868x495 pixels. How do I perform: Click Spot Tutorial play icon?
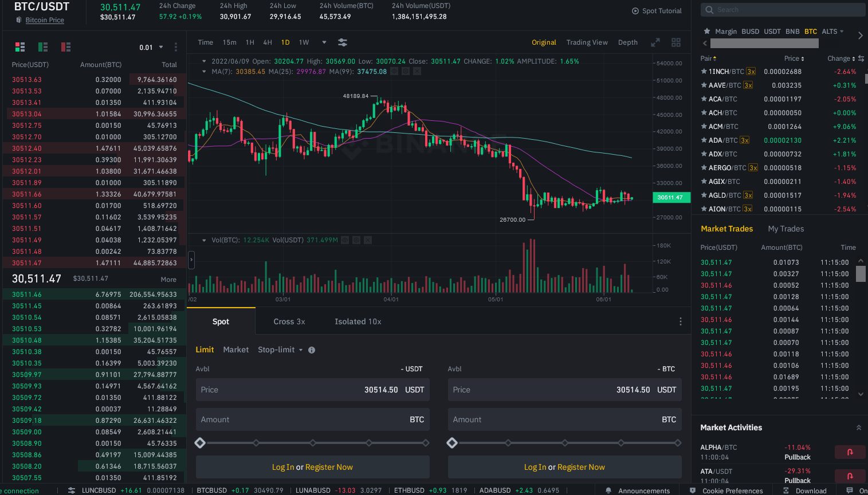pyautogui.click(x=635, y=11)
